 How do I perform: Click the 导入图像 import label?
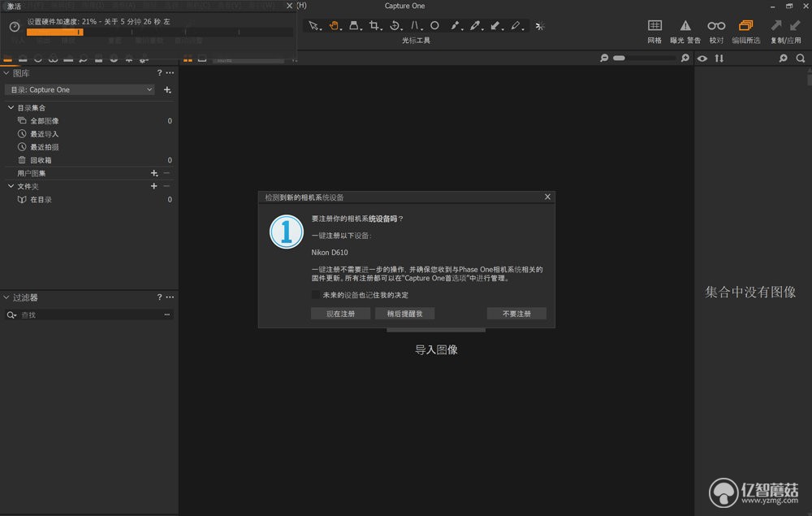(436, 349)
